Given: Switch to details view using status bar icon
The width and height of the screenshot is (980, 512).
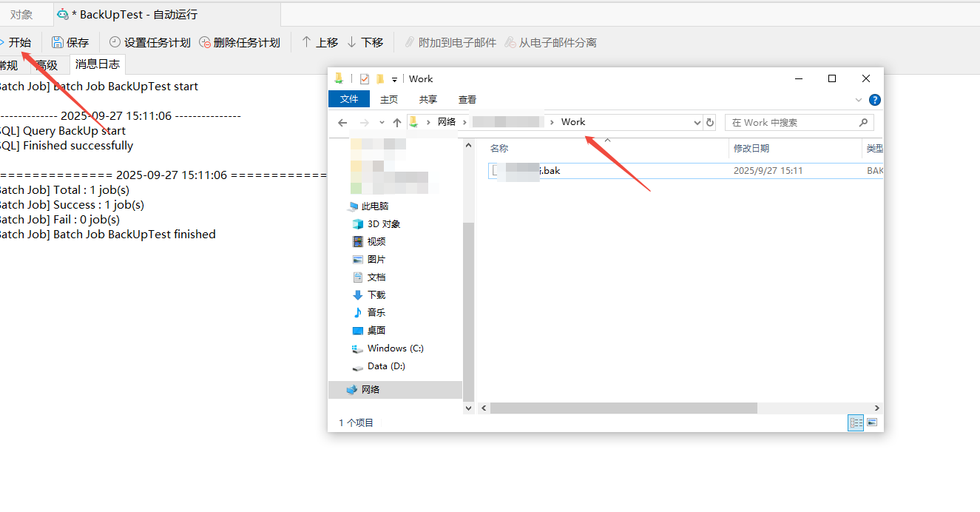Looking at the screenshot, I should (856, 422).
